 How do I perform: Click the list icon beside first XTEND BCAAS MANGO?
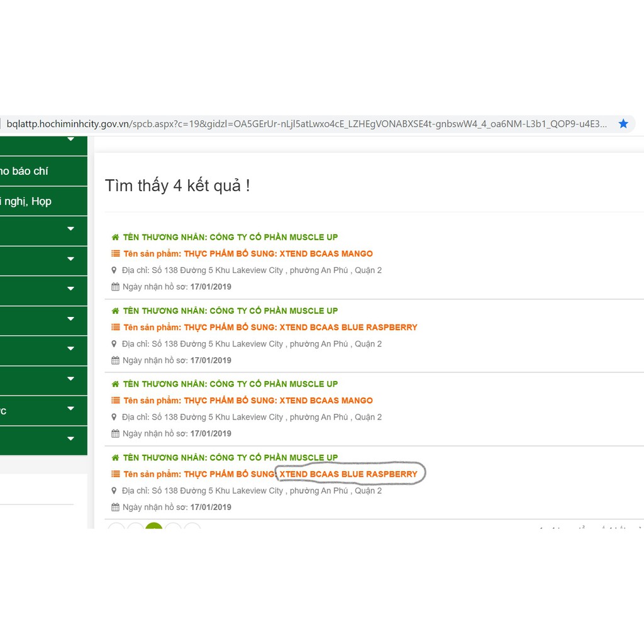(x=115, y=254)
